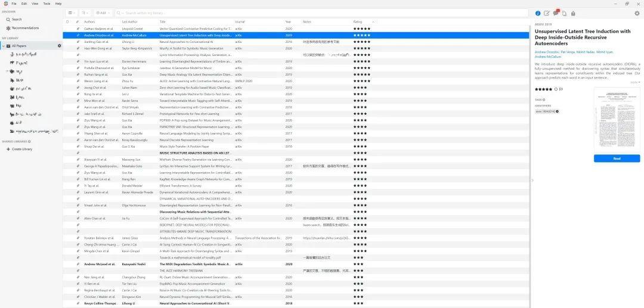Open the Add dropdown in toolbar
Viewport: 644px width, 308px height.
[102, 13]
